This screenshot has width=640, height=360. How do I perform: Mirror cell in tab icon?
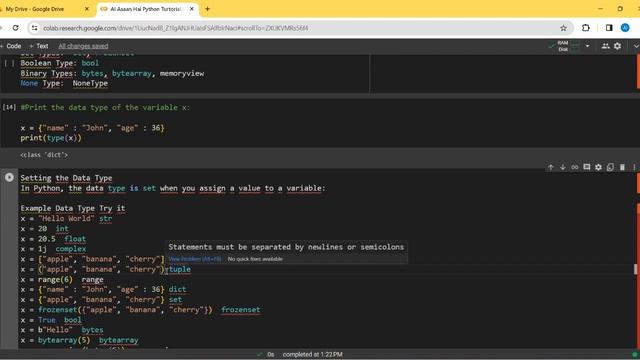610,167
